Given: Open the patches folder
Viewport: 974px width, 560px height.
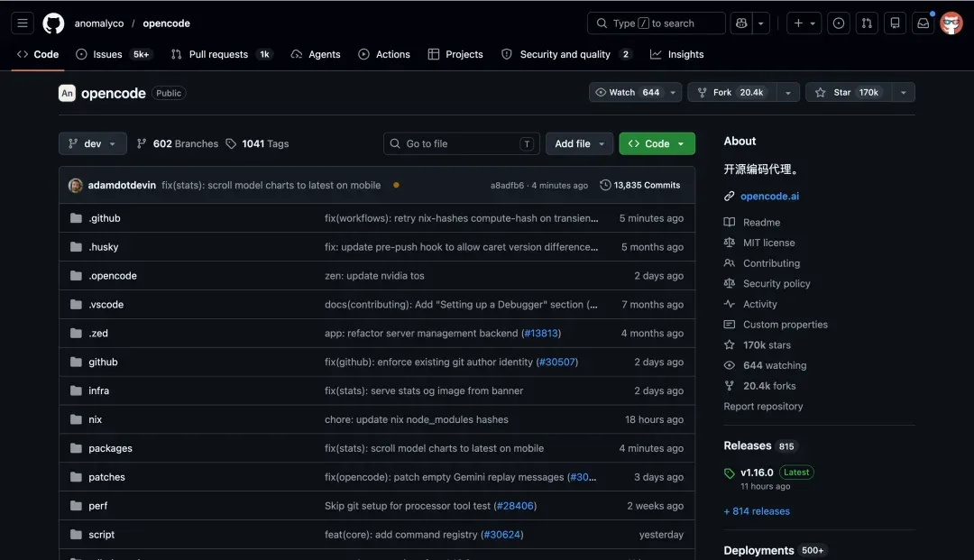Looking at the screenshot, I should 106,477.
